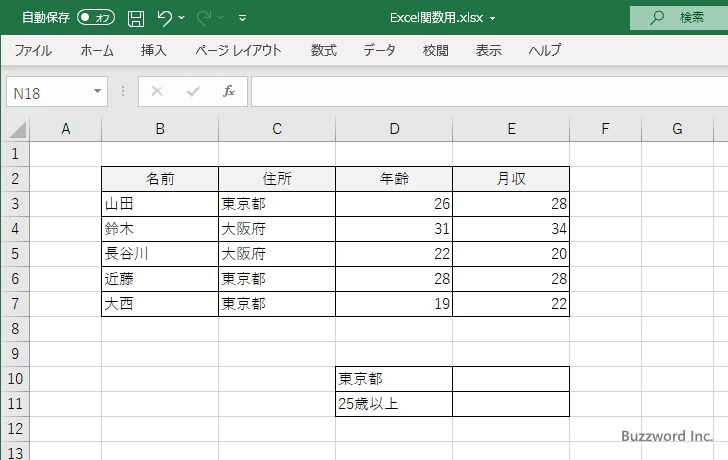This screenshot has height=460, width=728.
Task: Click the Save icon in title bar
Action: [136, 18]
